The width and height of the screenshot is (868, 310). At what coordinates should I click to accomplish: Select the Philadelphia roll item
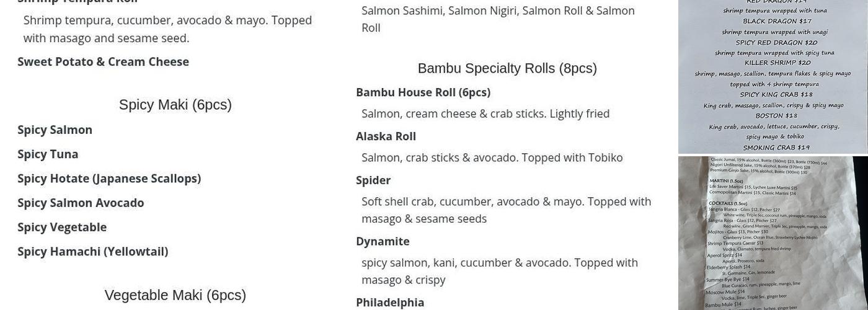coord(390,303)
